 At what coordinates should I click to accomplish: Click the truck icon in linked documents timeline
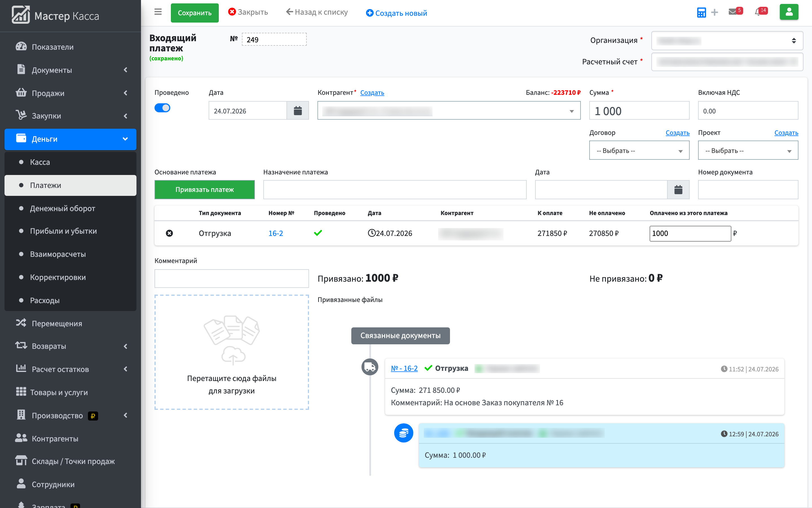pyautogui.click(x=370, y=367)
